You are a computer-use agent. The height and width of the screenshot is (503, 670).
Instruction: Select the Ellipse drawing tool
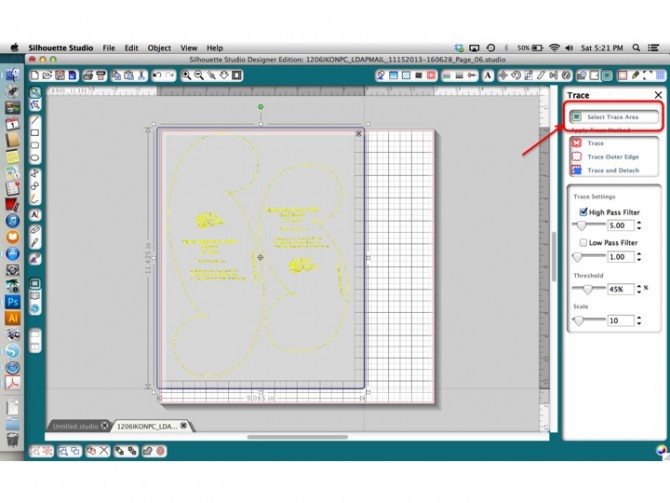[x=35, y=158]
